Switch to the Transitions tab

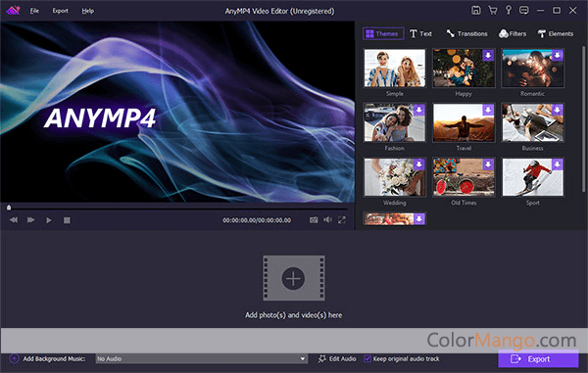[x=466, y=33]
